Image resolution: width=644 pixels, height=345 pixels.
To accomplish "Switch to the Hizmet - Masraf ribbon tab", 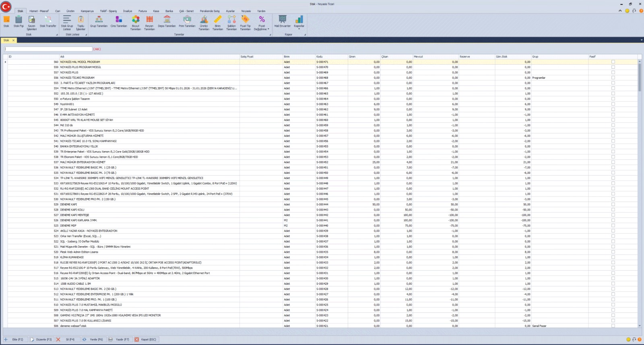I will 39,11.
